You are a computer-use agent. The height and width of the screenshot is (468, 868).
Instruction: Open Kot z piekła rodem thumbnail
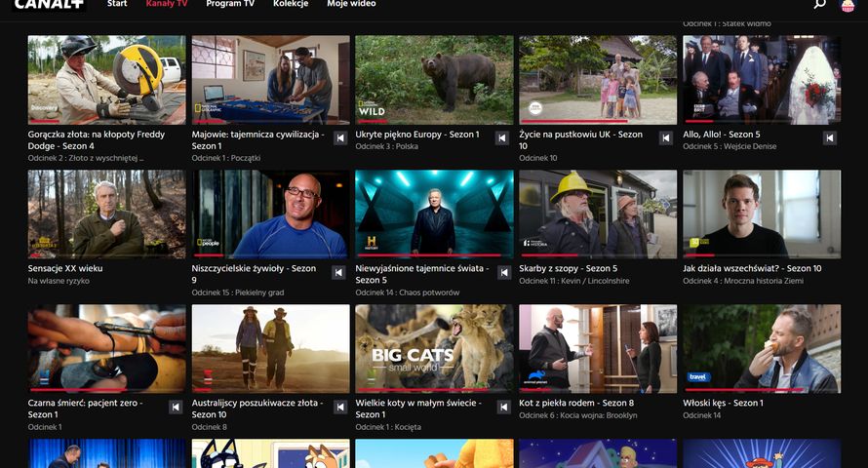[598, 348]
